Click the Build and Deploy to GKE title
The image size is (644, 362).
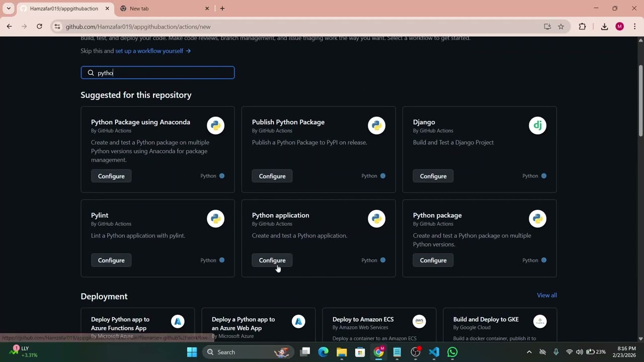tap(486, 319)
